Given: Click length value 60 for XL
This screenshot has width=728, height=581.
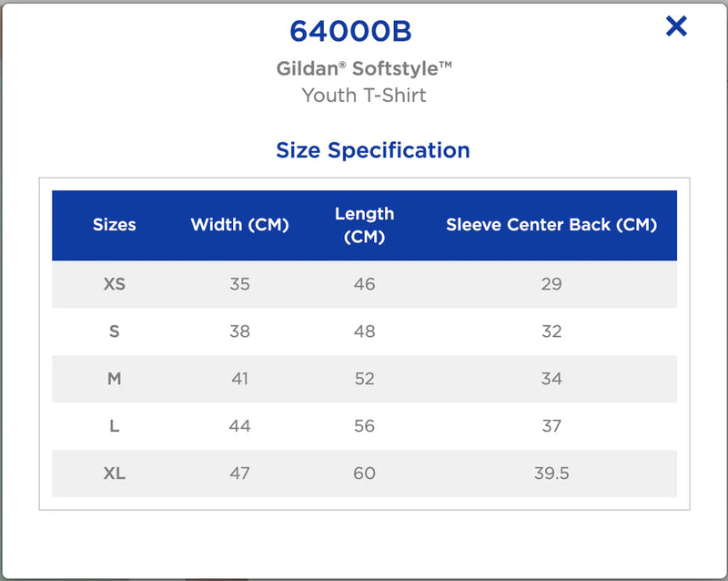Looking at the screenshot, I should pos(365,474).
